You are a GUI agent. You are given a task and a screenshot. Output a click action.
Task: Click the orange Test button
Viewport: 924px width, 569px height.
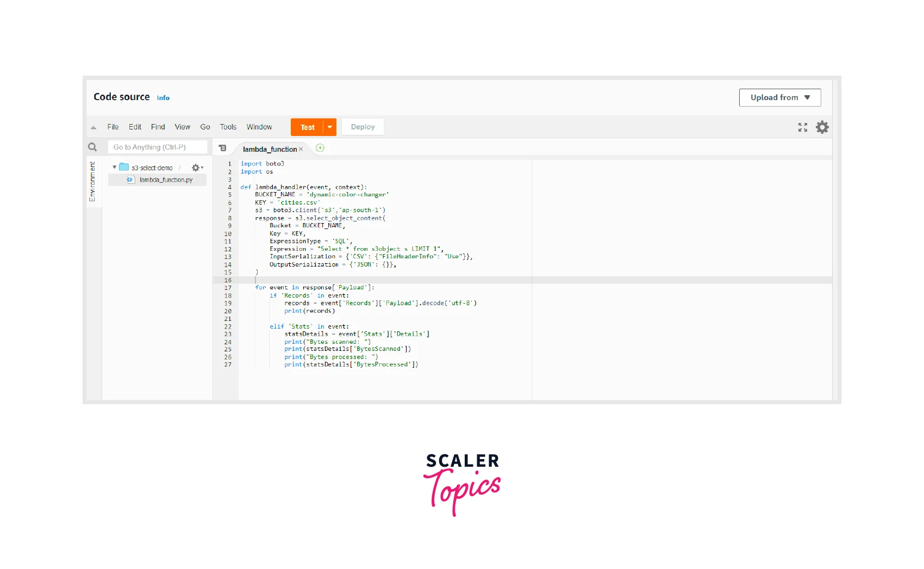click(x=307, y=127)
